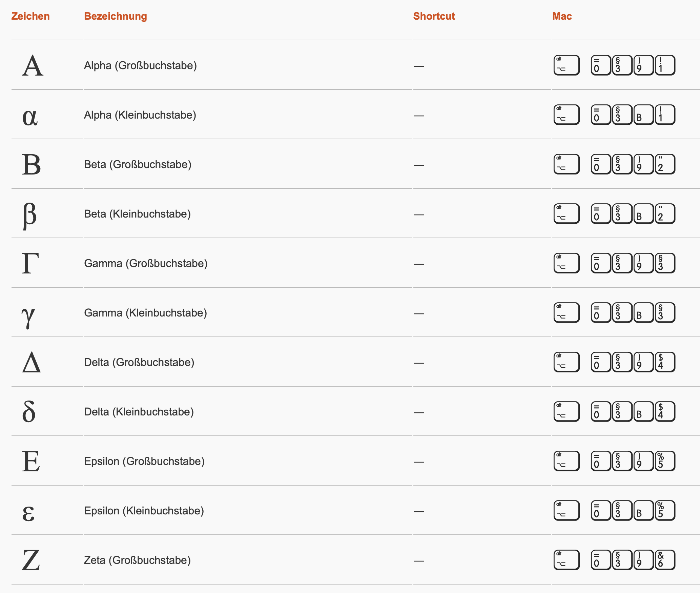Select the Mac column header

point(562,16)
